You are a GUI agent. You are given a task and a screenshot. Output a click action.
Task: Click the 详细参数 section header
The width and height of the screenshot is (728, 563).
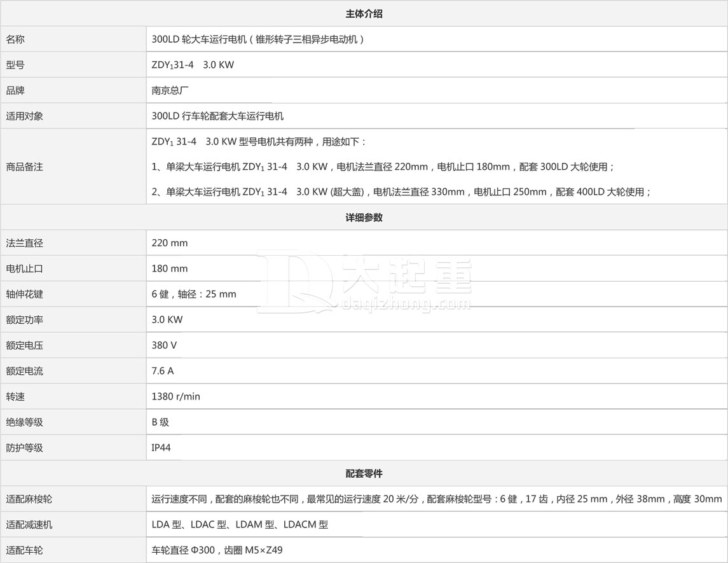(x=364, y=218)
